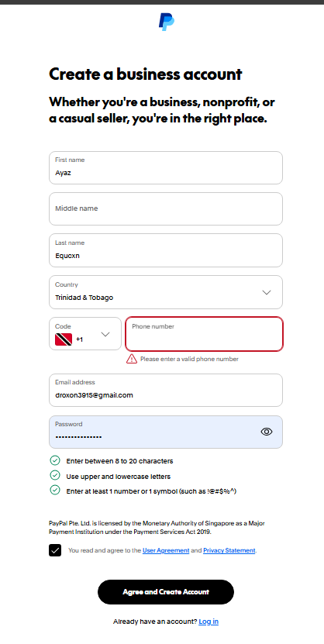Follow the Log in link

click(209, 622)
